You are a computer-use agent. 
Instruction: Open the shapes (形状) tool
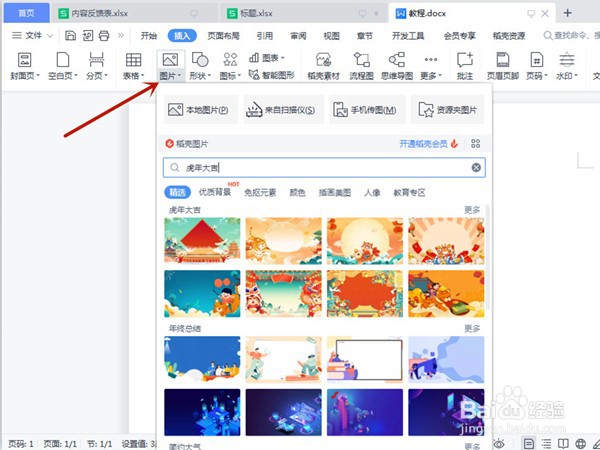[200, 66]
